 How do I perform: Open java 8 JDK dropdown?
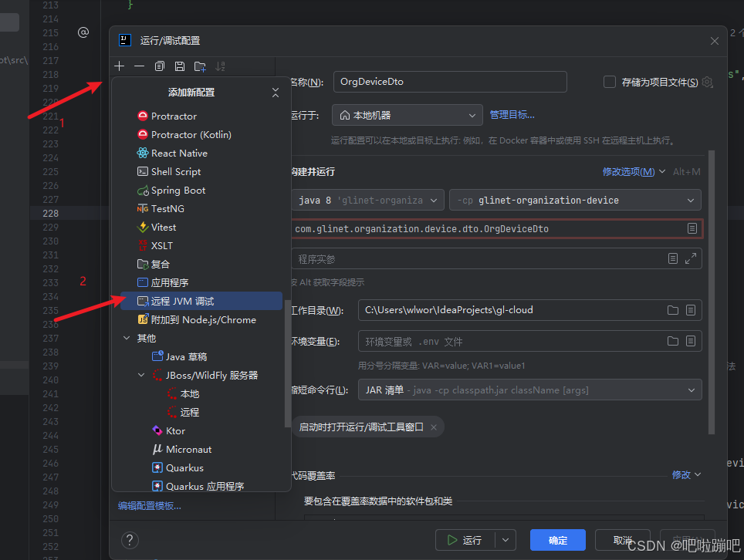tap(368, 200)
